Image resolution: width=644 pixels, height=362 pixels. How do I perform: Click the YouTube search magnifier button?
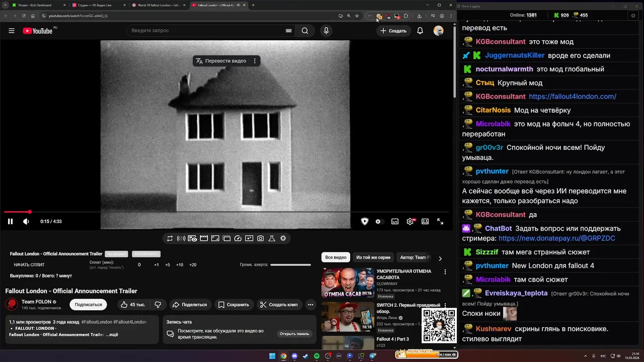(x=305, y=31)
